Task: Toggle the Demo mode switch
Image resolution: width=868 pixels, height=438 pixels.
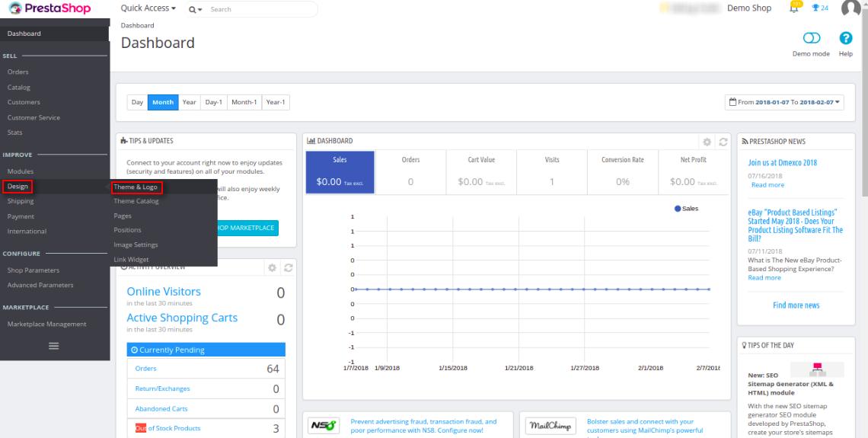Action: [810, 40]
